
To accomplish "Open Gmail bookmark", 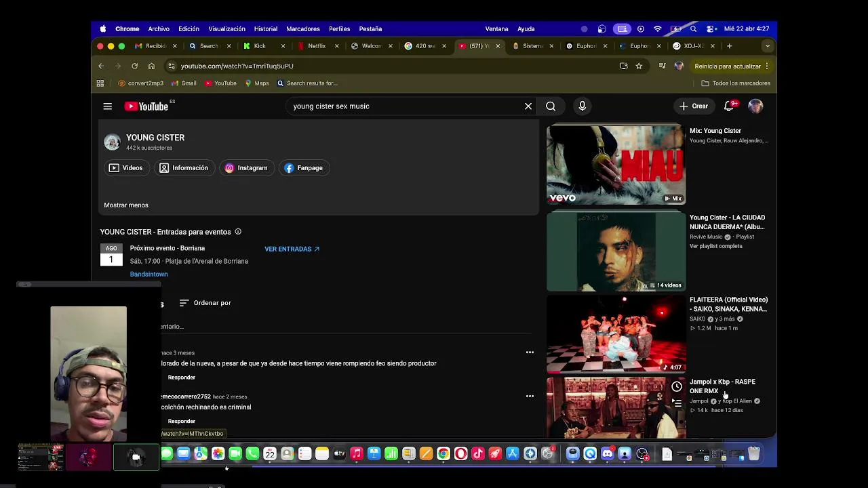I will [184, 83].
